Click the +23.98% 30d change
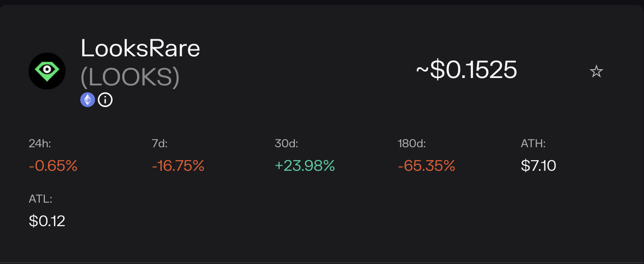Viewport: 644px width, 264px height. (x=305, y=166)
